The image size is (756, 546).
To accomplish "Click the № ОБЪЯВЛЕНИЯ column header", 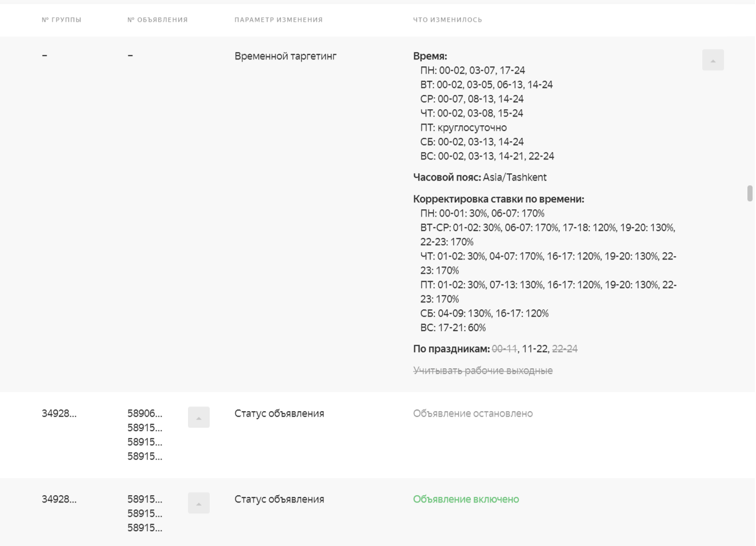I will (x=158, y=20).
